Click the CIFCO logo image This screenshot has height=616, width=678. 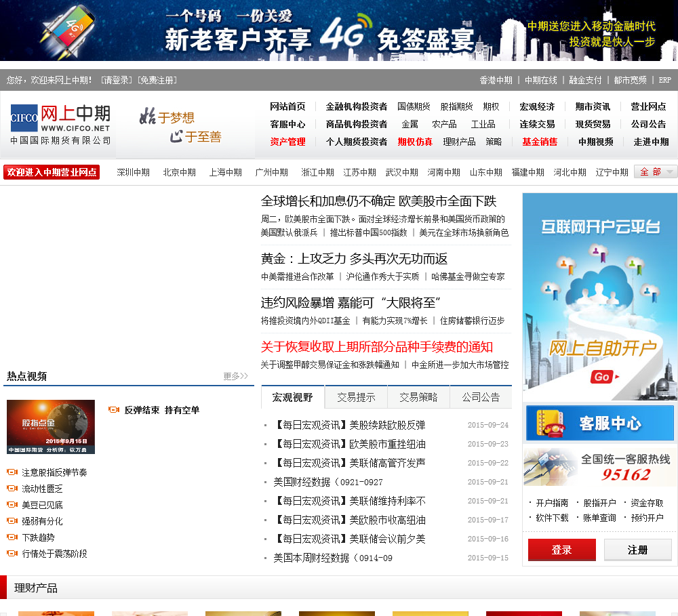click(60, 124)
